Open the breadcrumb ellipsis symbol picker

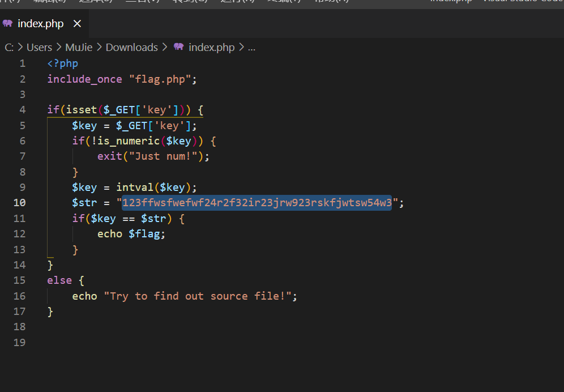[x=252, y=48]
